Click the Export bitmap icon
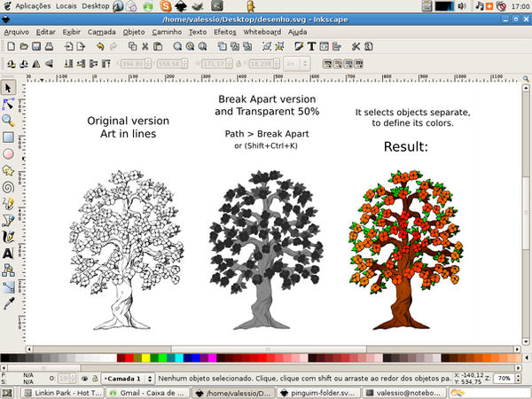 pyautogui.click(x=81, y=46)
